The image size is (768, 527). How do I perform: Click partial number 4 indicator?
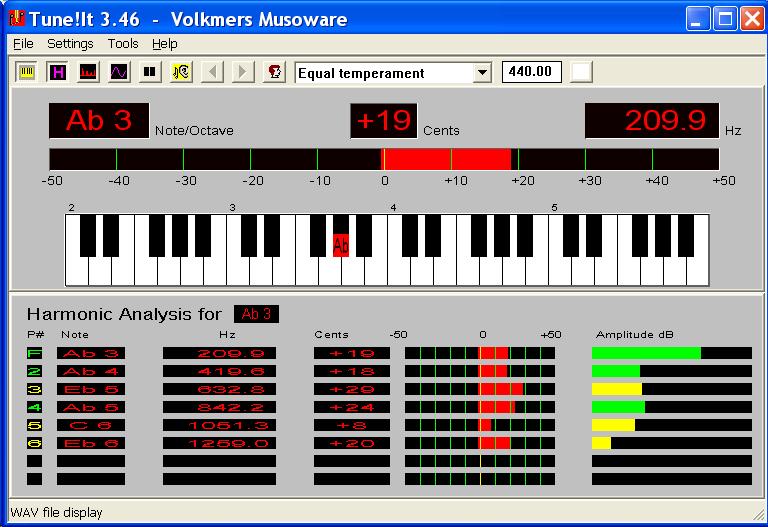pos(34,407)
